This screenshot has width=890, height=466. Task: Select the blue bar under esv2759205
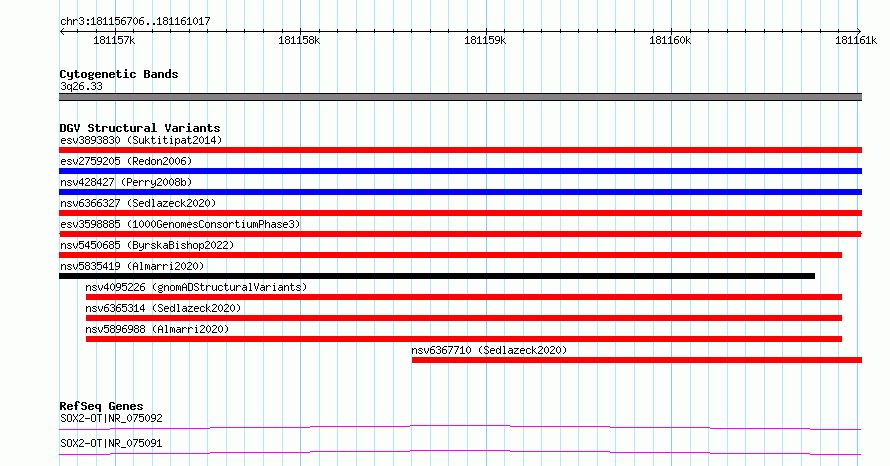(460, 171)
